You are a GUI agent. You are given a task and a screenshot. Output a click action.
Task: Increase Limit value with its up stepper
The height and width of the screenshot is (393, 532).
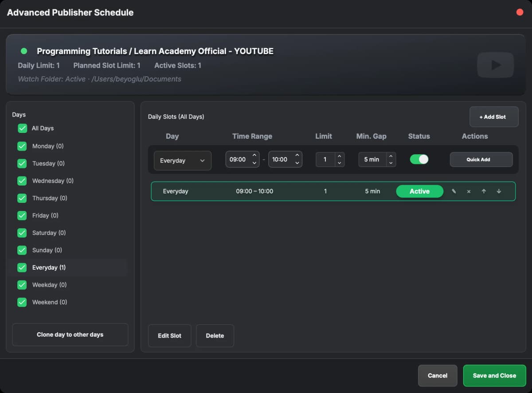pos(340,156)
